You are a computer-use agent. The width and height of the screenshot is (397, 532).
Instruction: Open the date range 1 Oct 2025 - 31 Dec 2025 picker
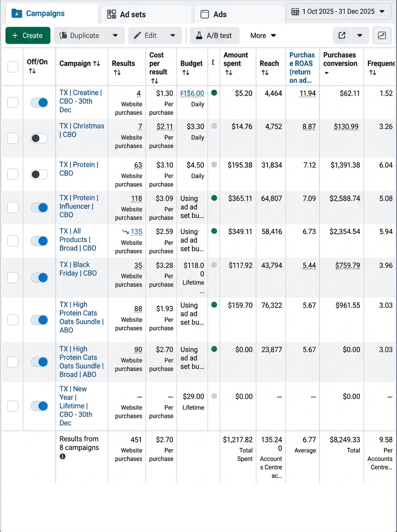click(x=338, y=12)
